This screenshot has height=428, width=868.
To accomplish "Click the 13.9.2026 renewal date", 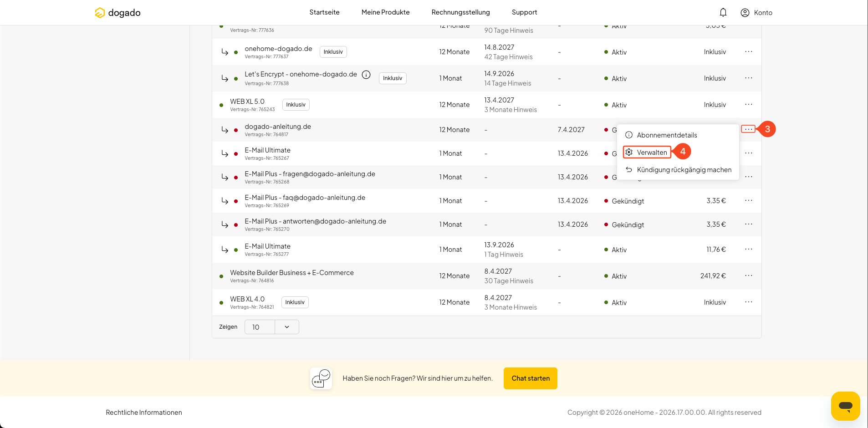I will (x=499, y=245).
